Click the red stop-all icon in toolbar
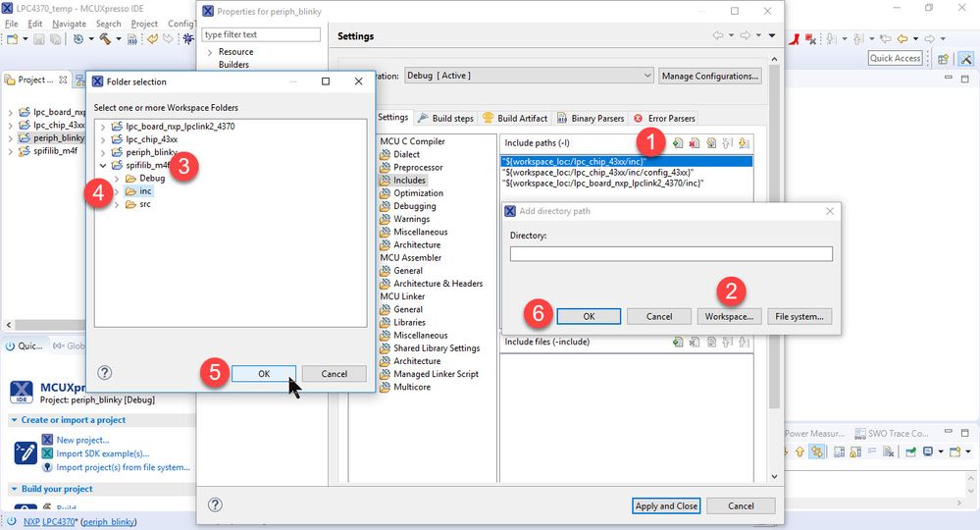This screenshot has height=530, width=980. (x=810, y=38)
